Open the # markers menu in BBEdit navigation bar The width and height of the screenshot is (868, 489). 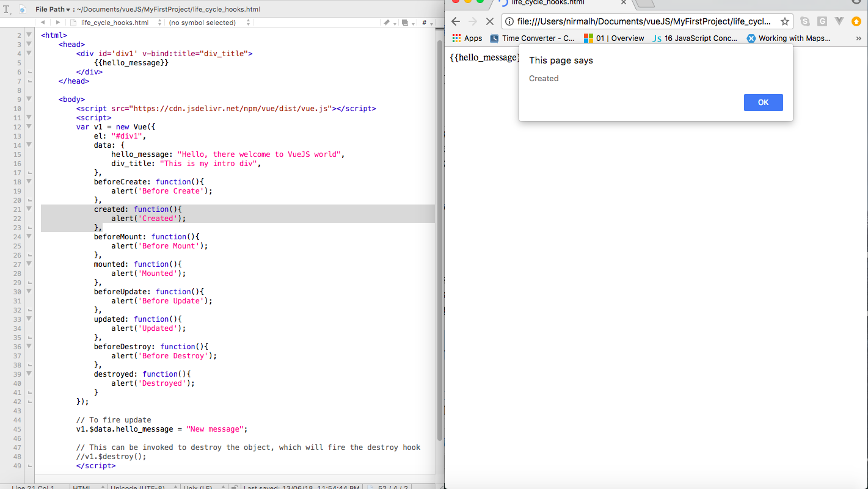coord(426,23)
